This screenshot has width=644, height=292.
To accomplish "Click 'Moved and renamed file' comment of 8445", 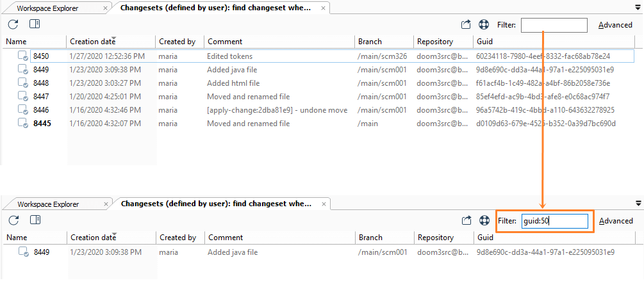I will (249, 124).
